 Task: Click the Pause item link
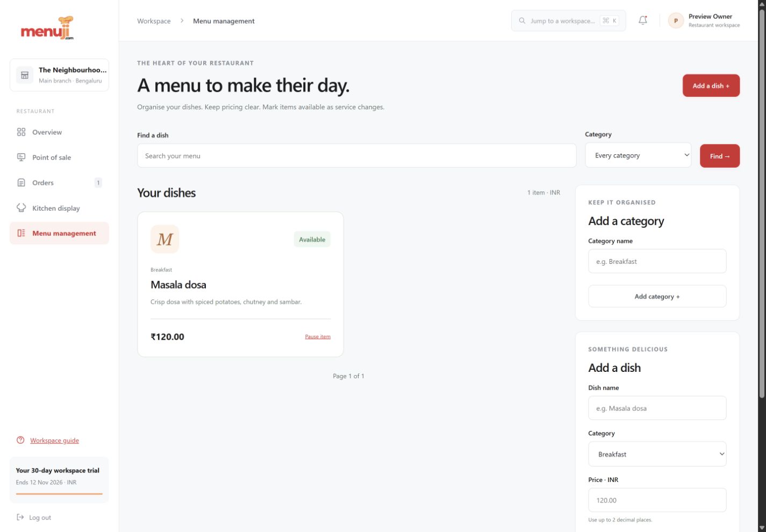pyautogui.click(x=318, y=336)
